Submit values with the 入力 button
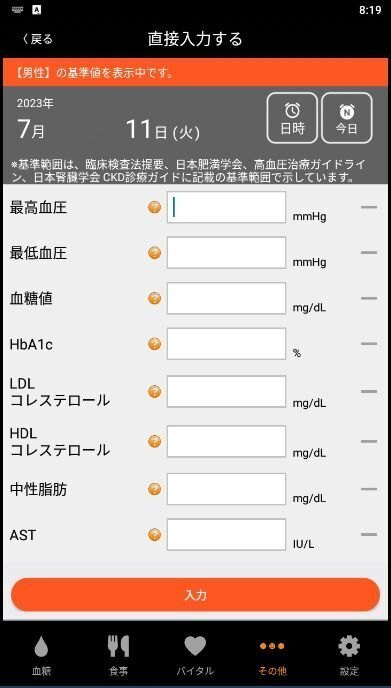The image size is (391, 688). [x=195, y=595]
